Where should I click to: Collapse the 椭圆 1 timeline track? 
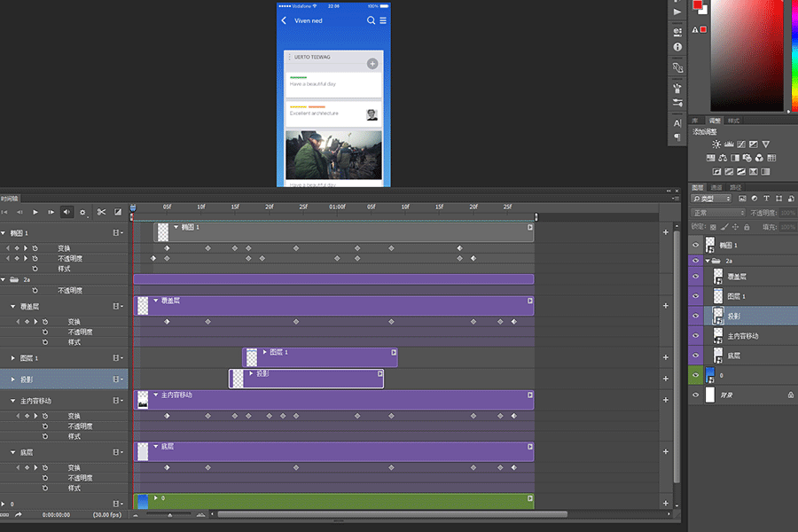point(3,233)
